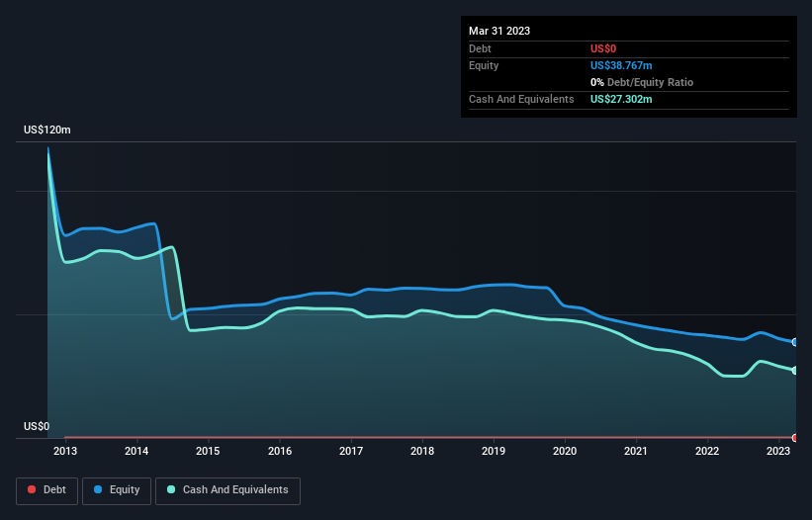The width and height of the screenshot is (812, 520).
Task: Click the Mar 31 2023 tooltip date
Action: [499, 31]
